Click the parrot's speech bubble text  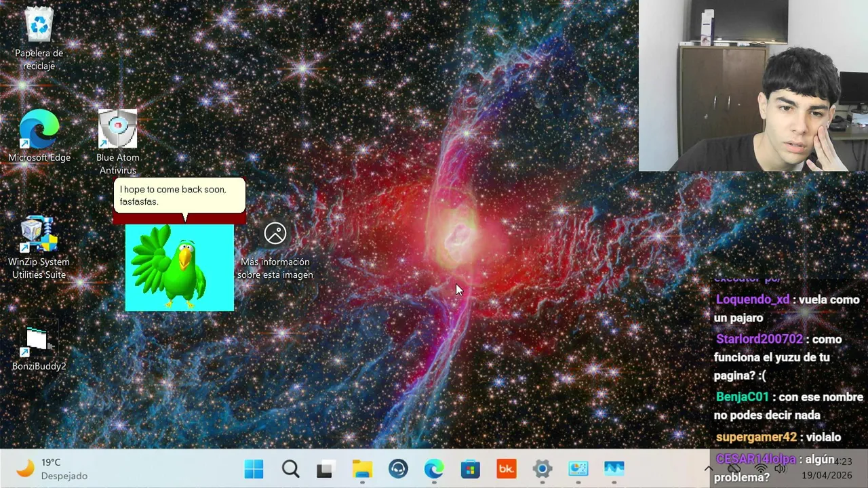pyautogui.click(x=173, y=195)
